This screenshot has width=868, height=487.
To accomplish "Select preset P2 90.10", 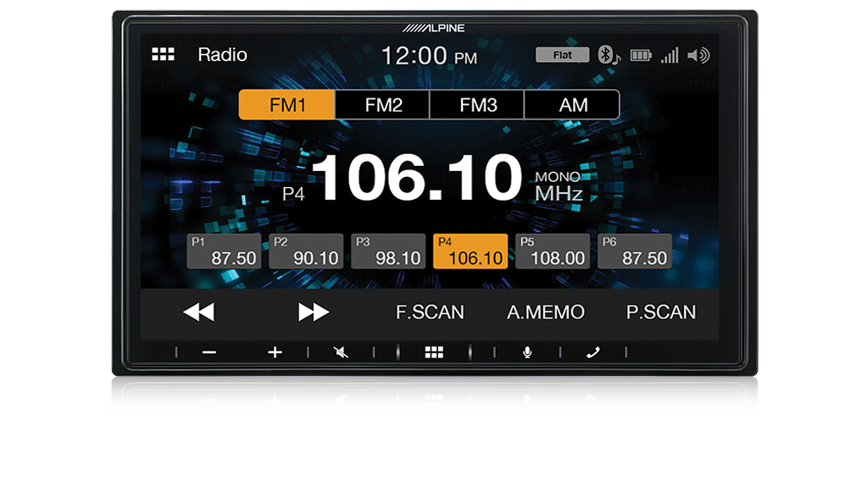I will coord(306,252).
